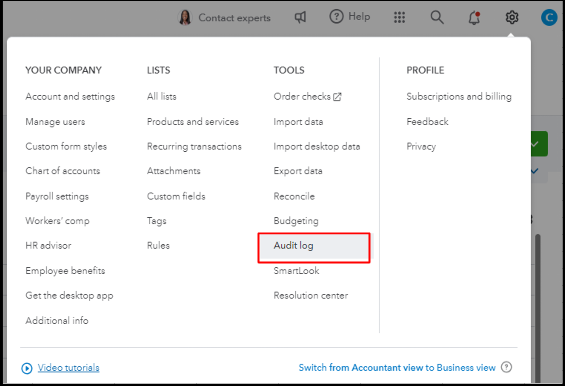The image size is (565, 386).
Task: Open SmartLook tool
Action: (x=296, y=271)
